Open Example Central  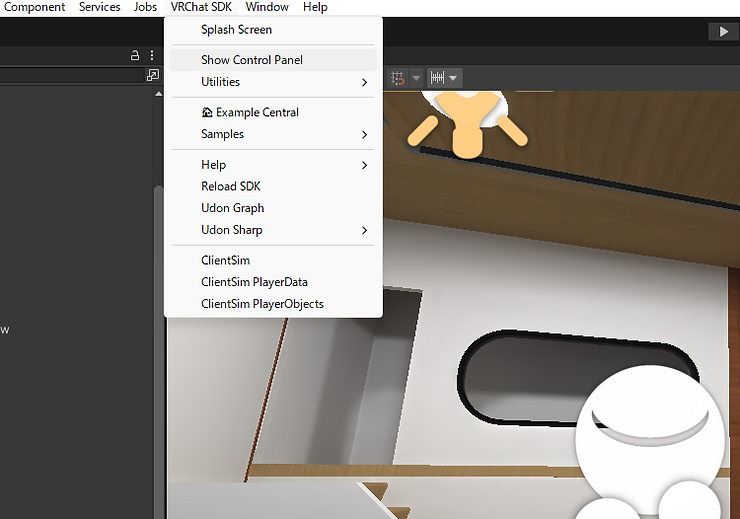273,112
